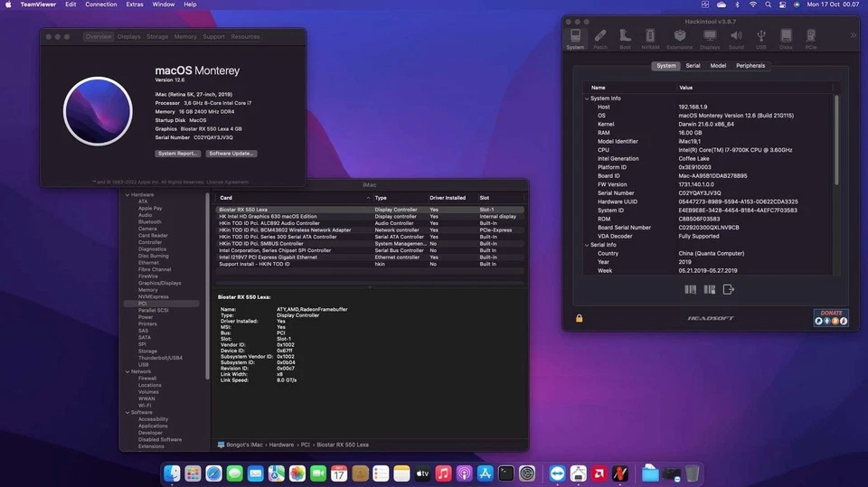
Task: Switch to Displays tab in About This Mac
Action: [129, 36]
